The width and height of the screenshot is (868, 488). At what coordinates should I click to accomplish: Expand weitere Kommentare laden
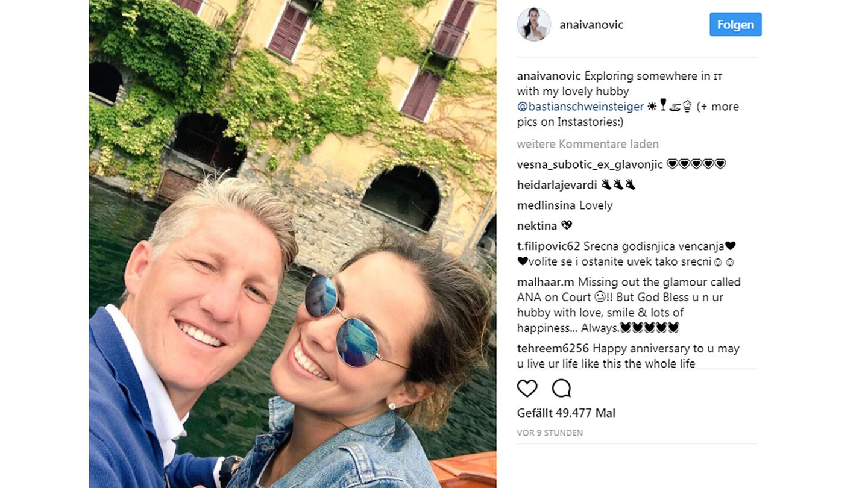pos(588,144)
